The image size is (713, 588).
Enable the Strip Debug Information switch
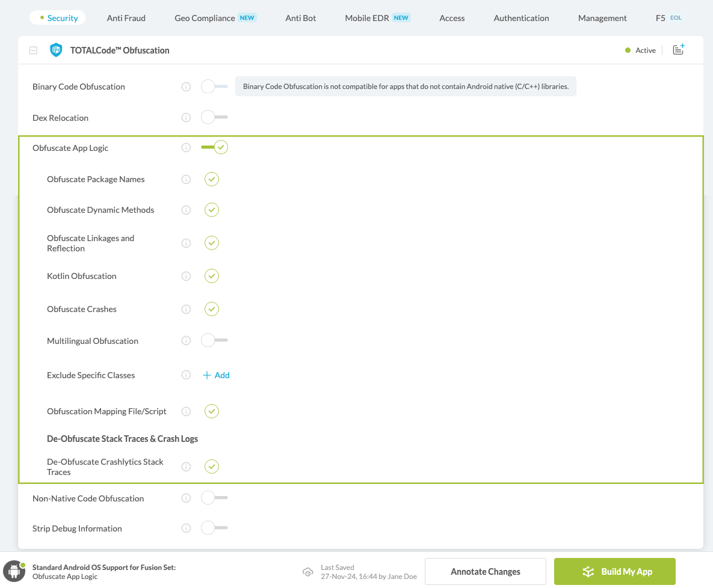pos(214,528)
